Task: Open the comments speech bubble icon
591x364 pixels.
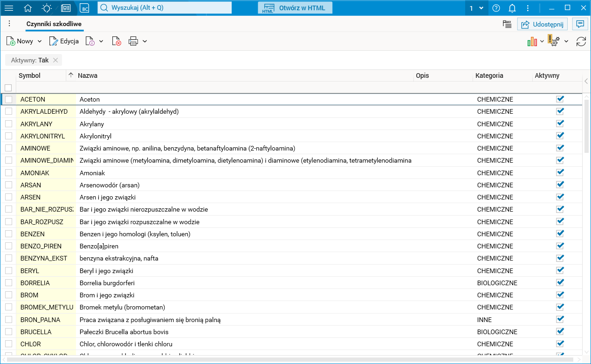Action: (580, 24)
